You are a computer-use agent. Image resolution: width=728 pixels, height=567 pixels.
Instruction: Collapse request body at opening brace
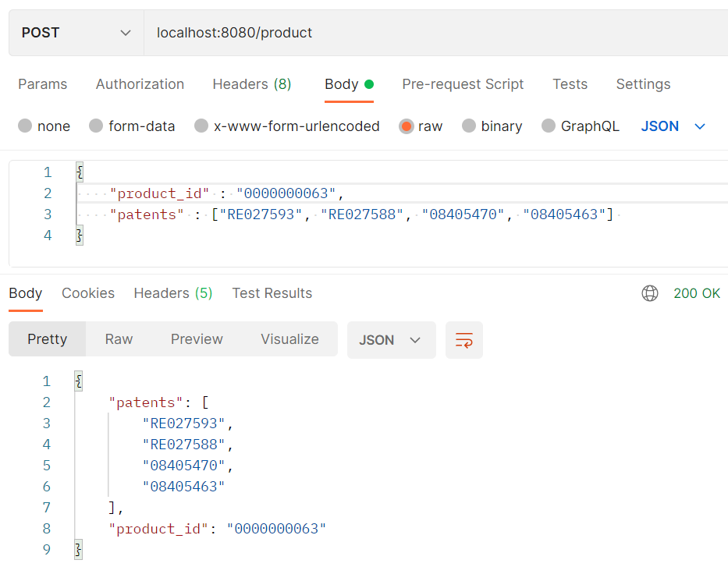point(80,172)
